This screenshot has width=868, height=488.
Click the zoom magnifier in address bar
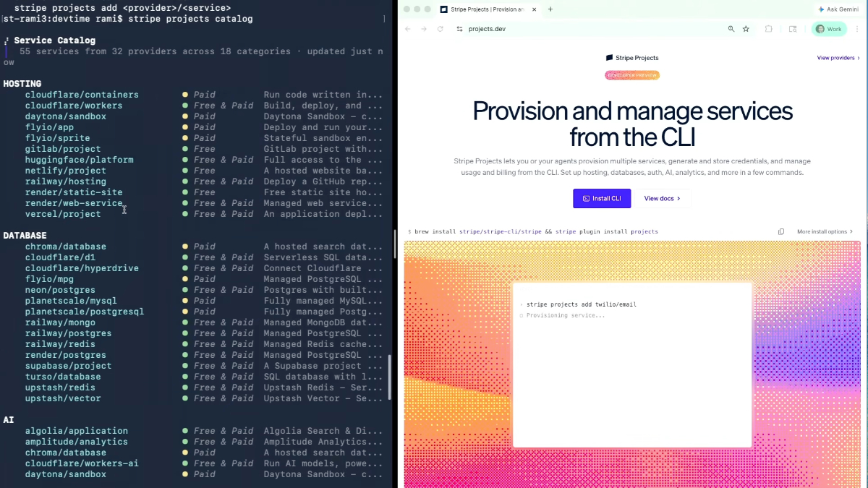pos(731,29)
